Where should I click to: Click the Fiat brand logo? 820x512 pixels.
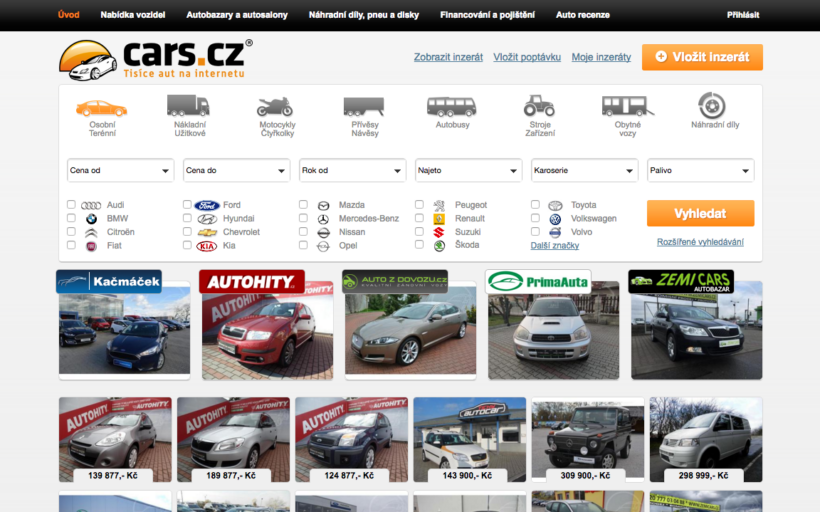pos(92,246)
